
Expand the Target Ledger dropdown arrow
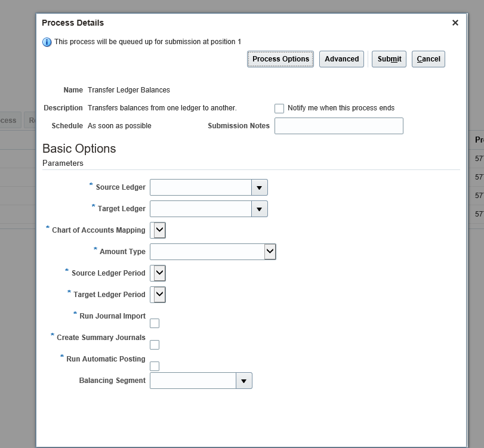tap(259, 209)
